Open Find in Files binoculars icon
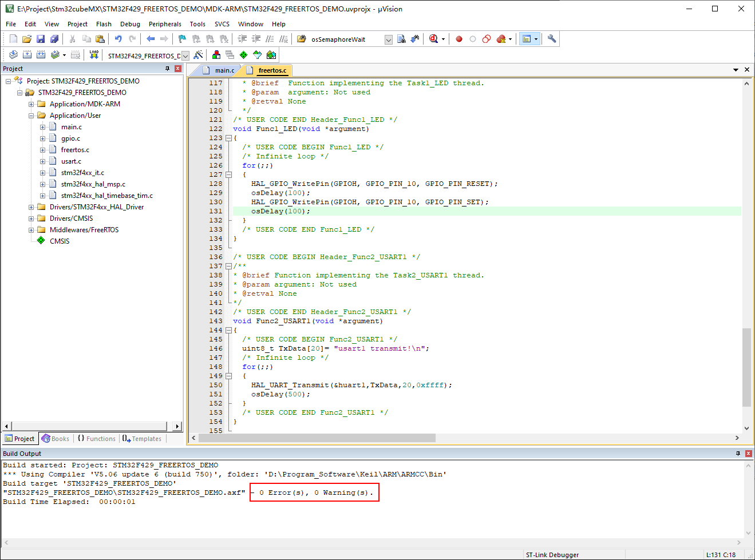The width and height of the screenshot is (755, 560). click(302, 39)
